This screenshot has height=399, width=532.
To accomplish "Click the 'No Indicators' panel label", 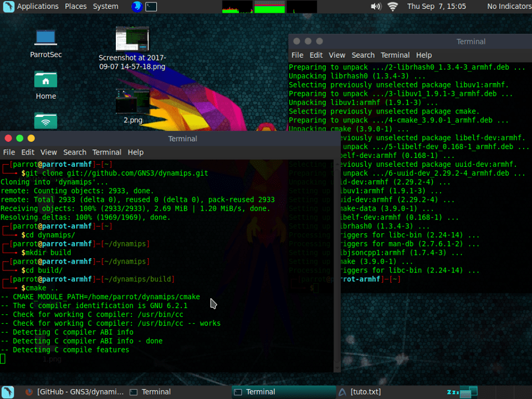I will click(509, 7).
